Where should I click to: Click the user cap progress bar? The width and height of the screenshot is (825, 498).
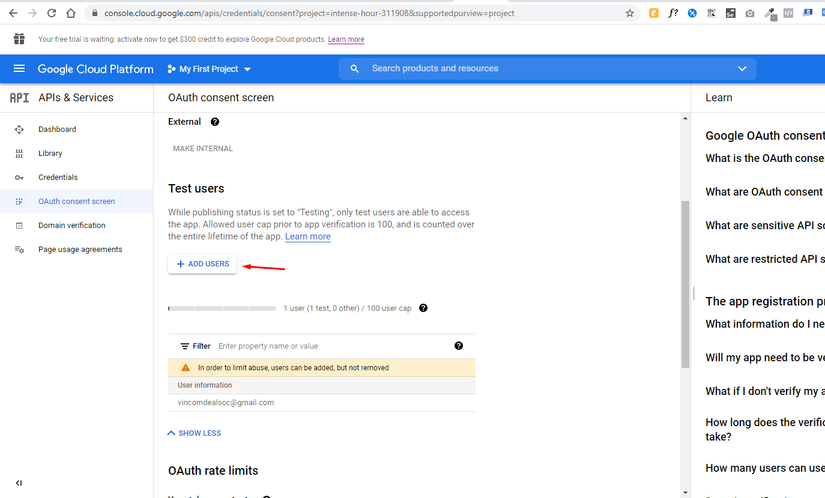tap(222, 308)
